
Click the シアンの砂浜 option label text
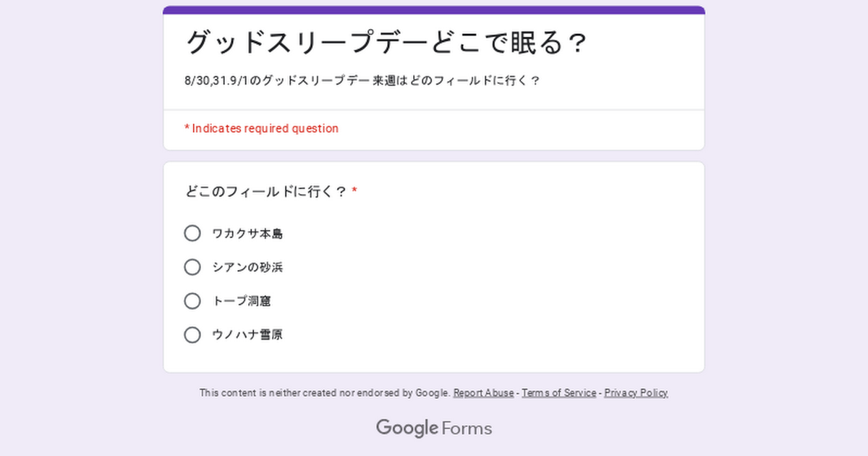tap(247, 268)
